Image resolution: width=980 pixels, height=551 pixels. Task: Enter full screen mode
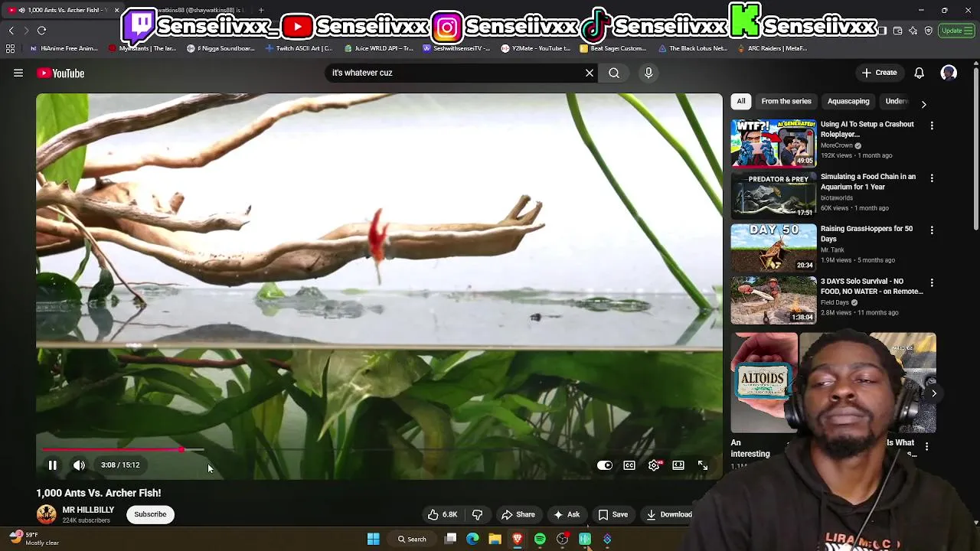click(x=703, y=465)
